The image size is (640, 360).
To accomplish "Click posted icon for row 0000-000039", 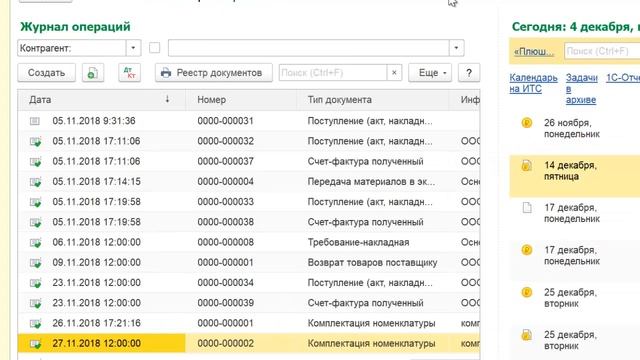I will (36, 303).
